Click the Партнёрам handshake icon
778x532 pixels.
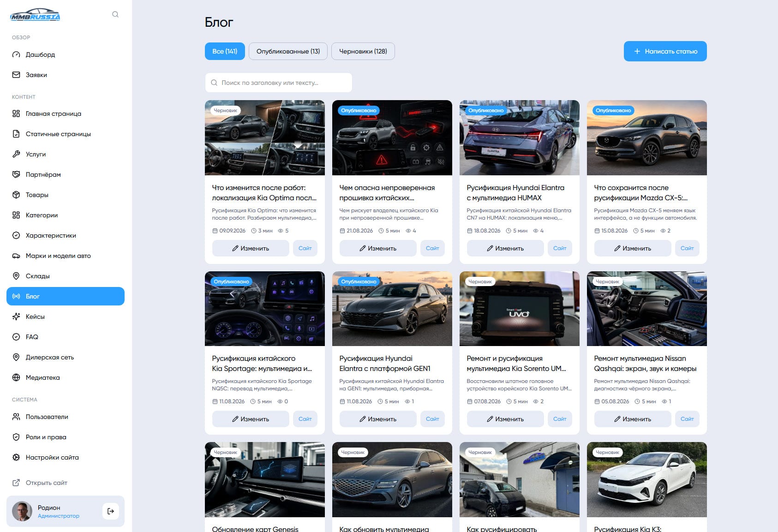tap(16, 174)
